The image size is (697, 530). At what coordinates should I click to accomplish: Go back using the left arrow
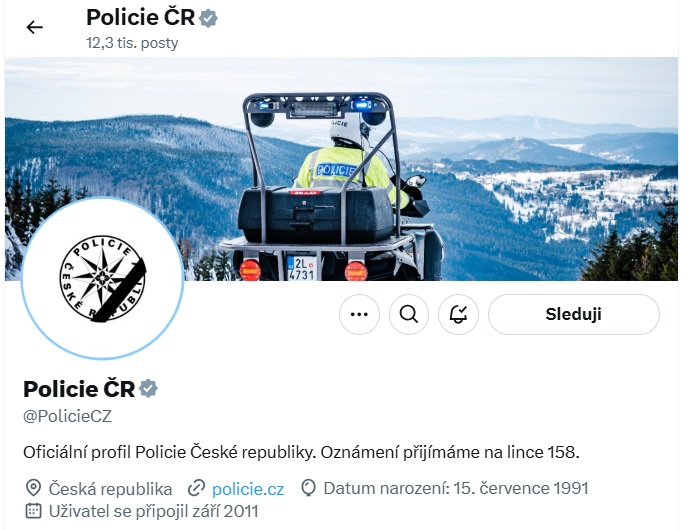pos(35,28)
